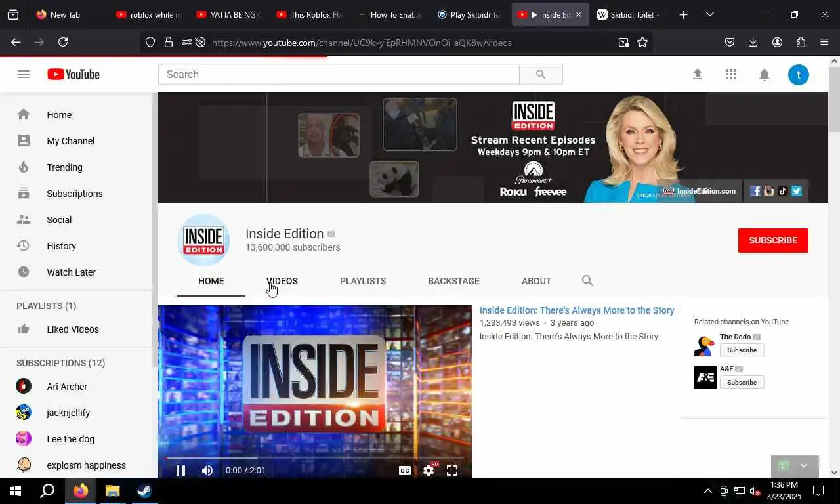Open Firefox application menu
The width and height of the screenshot is (840, 504).
pos(824,42)
